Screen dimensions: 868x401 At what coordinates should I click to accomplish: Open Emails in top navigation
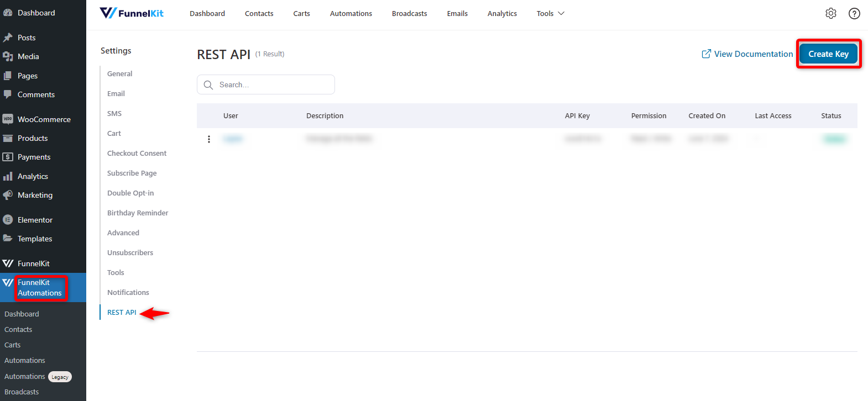click(457, 13)
